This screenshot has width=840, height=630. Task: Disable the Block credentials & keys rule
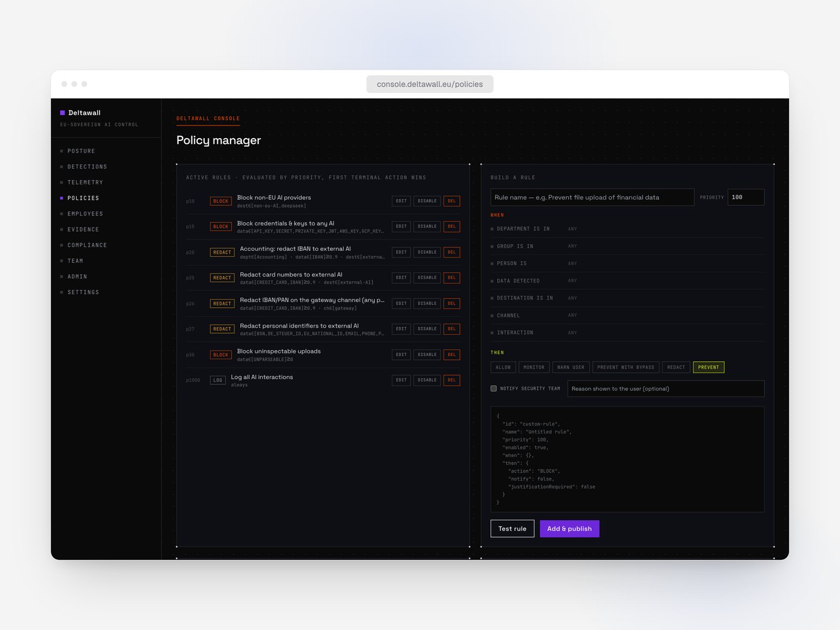coord(427,226)
